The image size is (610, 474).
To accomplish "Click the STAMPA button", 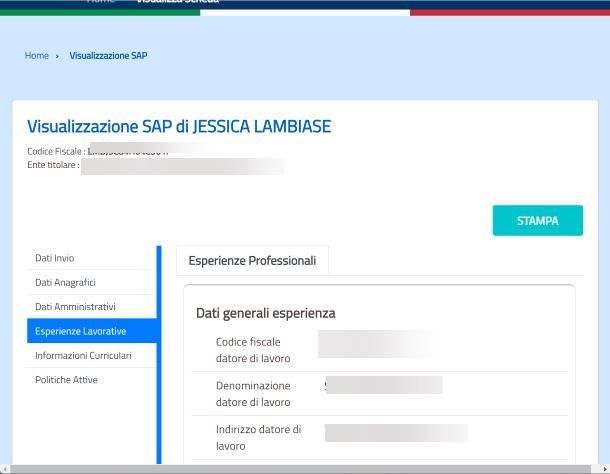I will (538, 221).
